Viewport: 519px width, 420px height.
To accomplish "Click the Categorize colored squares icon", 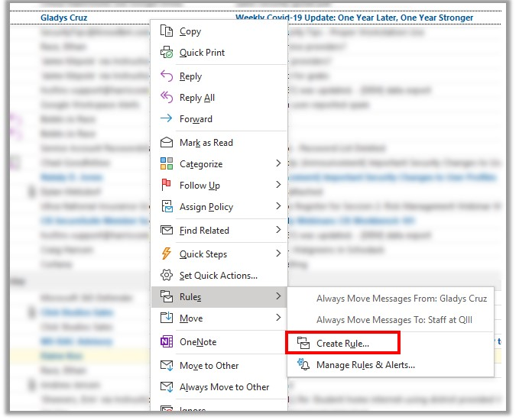I will point(167,163).
